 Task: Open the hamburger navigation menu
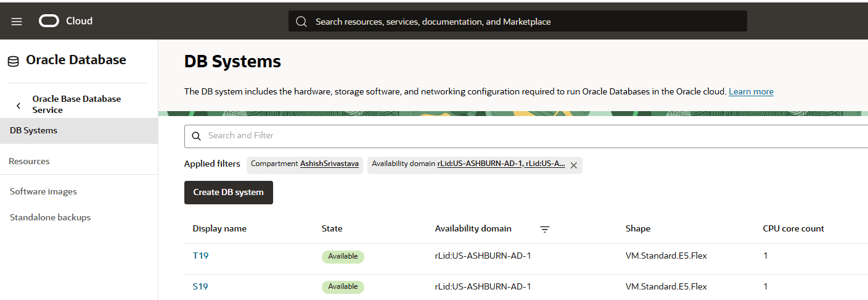[17, 22]
